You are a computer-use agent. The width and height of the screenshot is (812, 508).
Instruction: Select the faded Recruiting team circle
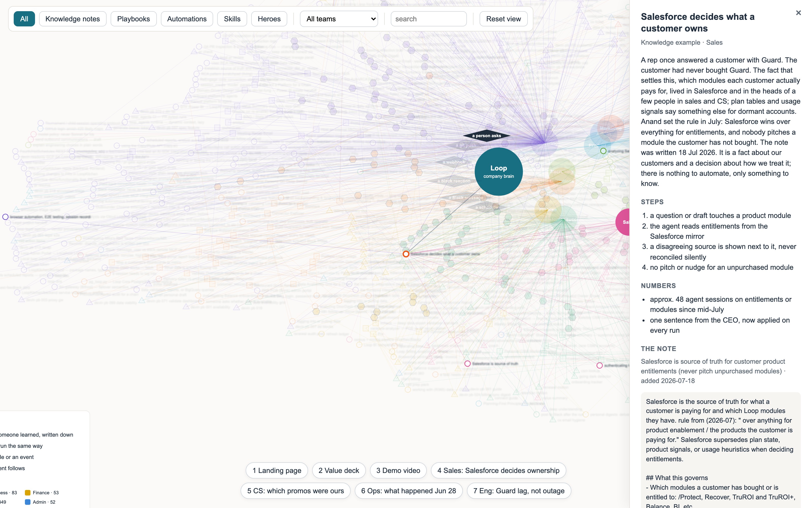coord(562,172)
